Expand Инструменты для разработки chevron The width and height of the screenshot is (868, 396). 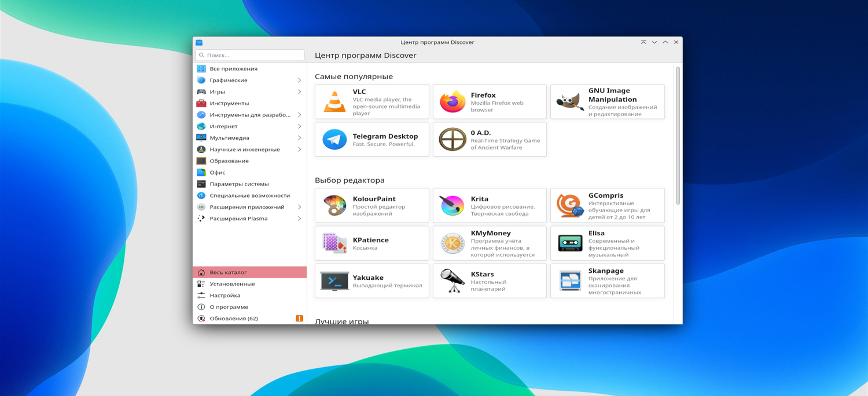(299, 115)
